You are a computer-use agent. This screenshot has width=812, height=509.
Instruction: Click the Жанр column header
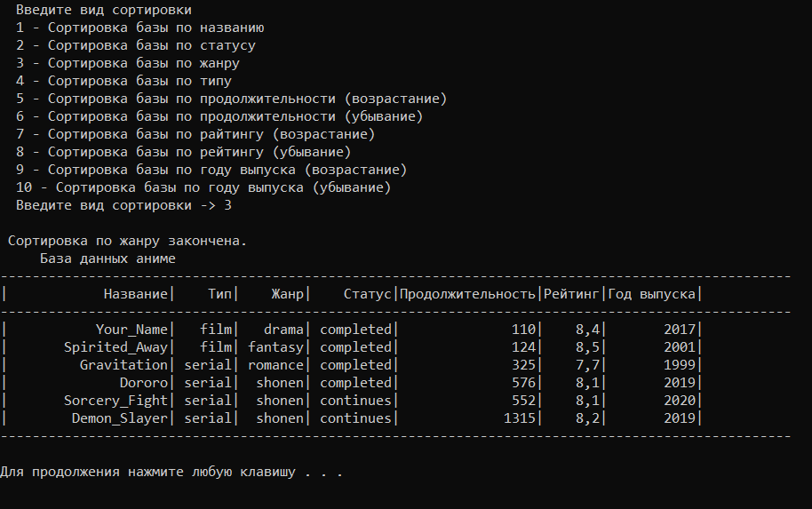288,294
